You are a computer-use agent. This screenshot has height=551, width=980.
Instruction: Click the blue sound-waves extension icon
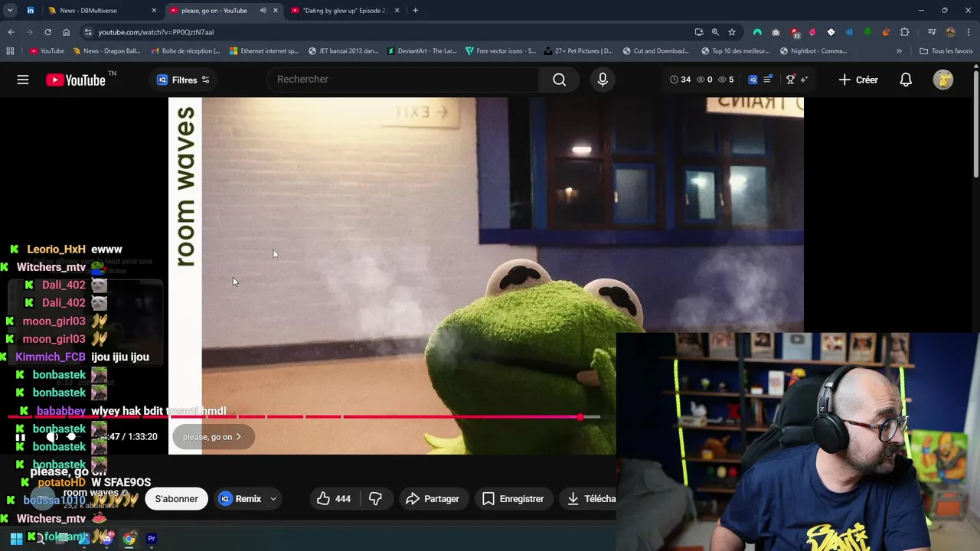[849, 32]
